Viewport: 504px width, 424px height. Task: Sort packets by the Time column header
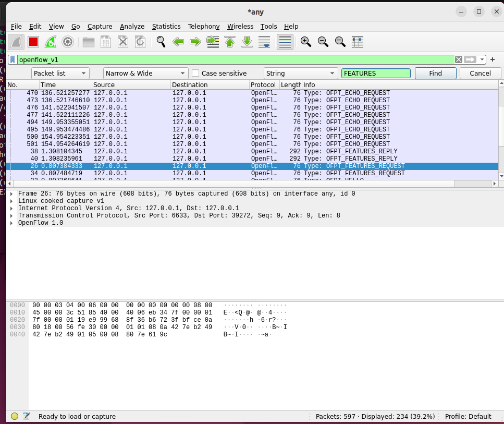coord(66,85)
